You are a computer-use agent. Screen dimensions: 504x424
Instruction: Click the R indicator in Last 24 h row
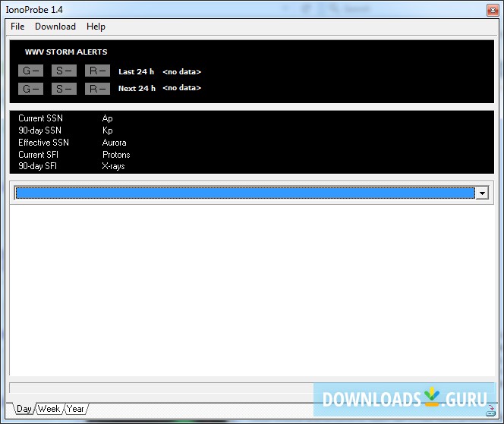coord(97,71)
